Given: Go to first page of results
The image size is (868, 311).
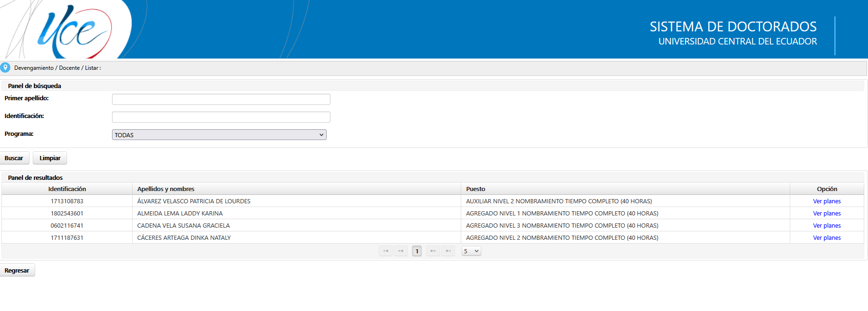Looking at the screenshot, I should [x=386, y=251].
